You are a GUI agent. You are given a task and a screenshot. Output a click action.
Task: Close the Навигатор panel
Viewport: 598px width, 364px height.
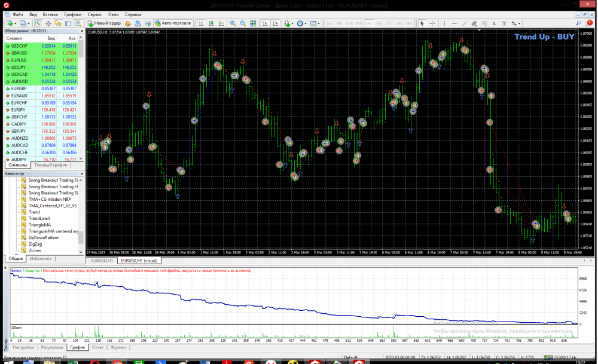coord(81,173)
